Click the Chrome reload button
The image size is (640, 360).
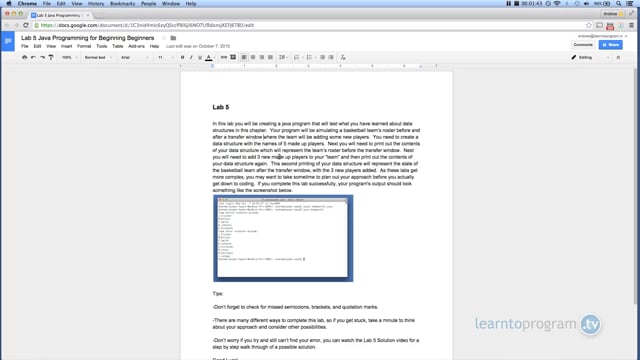pos(26,25)
